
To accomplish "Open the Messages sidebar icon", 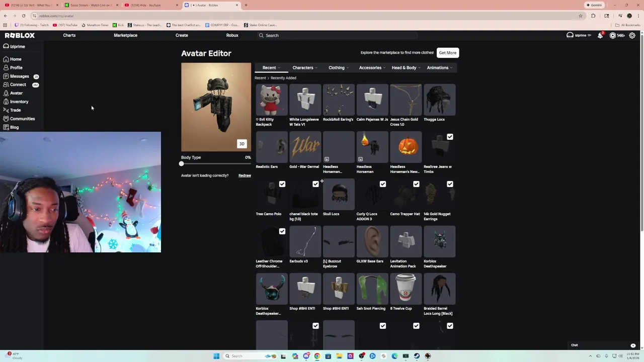I will point(6,76).
